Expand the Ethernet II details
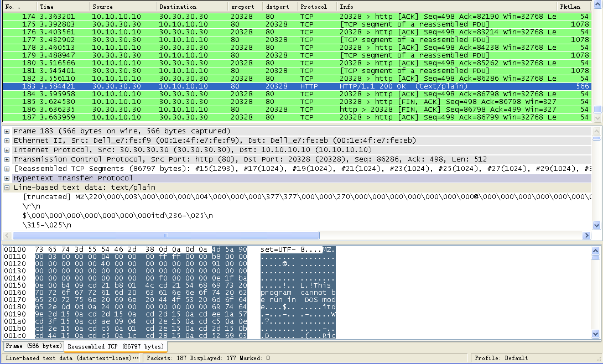Screen dimensions: 603x364 pos(7,141)
